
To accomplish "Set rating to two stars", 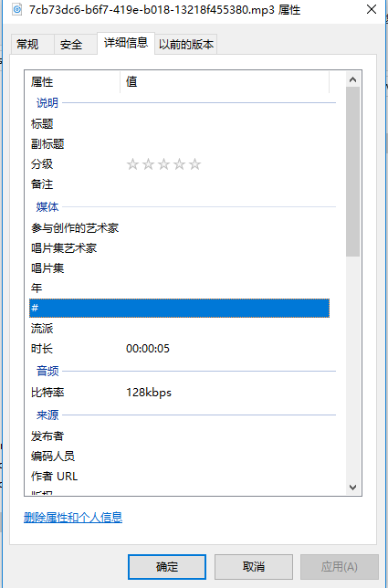I will (149, 164).
